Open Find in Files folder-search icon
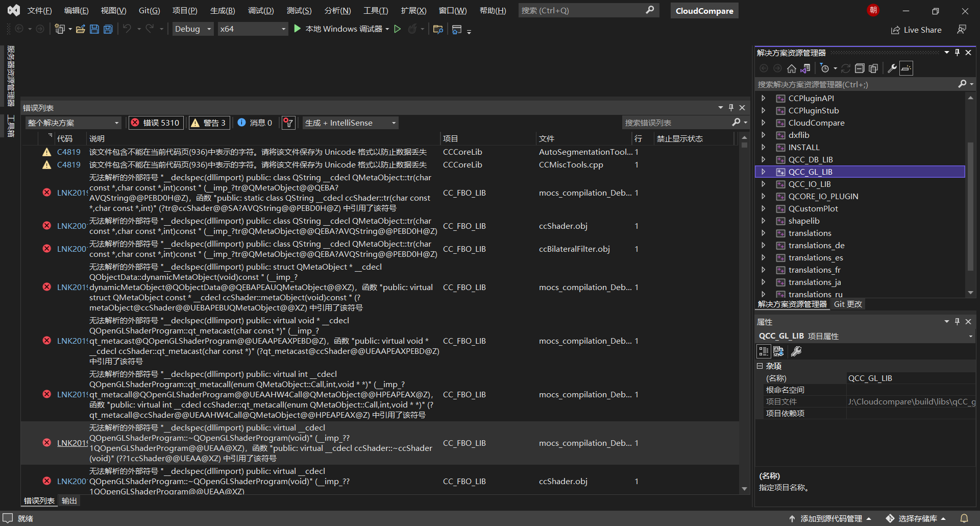Image resolution: width=980 pixels, height=526 pixels. point(438,29)
